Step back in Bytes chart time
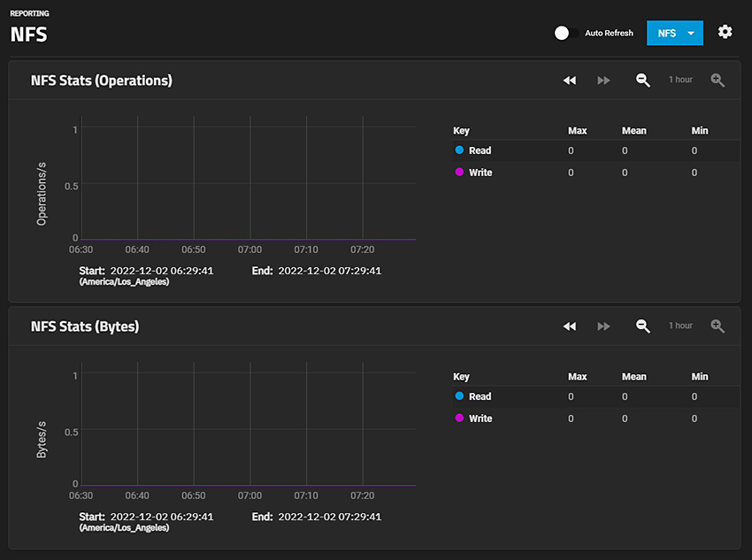This screenshot has width=752, height=560. [x=570, y=326]
